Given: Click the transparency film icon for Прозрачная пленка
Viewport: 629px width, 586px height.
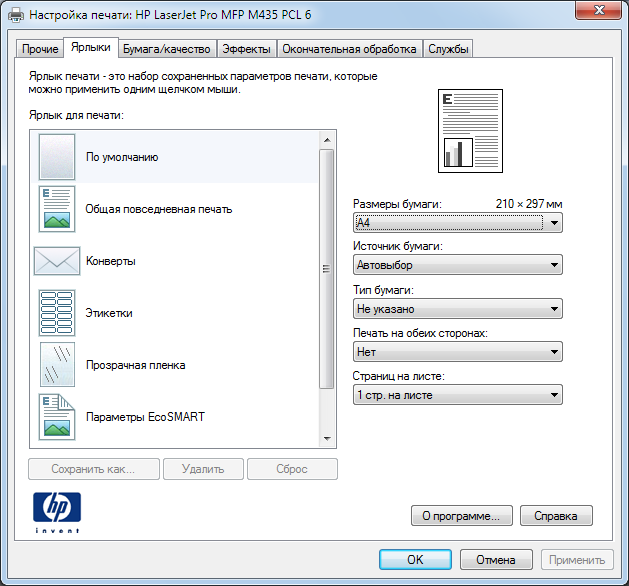Looking at the screenshot, I should click(x=57, y=364).
